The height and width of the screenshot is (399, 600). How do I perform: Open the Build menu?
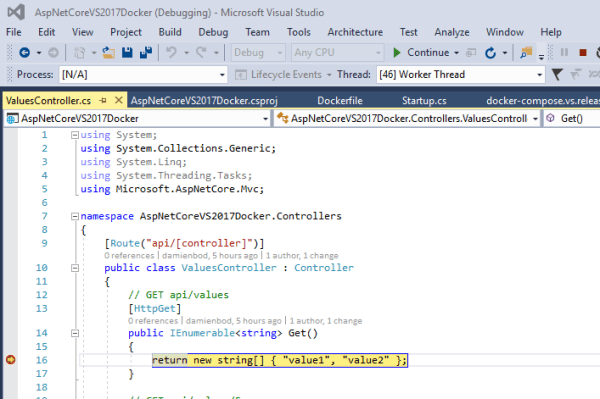click(x=170, y=32)
